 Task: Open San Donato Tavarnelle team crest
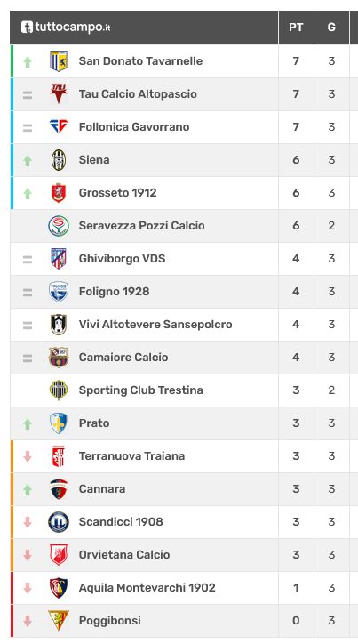[x=59, y=61]
